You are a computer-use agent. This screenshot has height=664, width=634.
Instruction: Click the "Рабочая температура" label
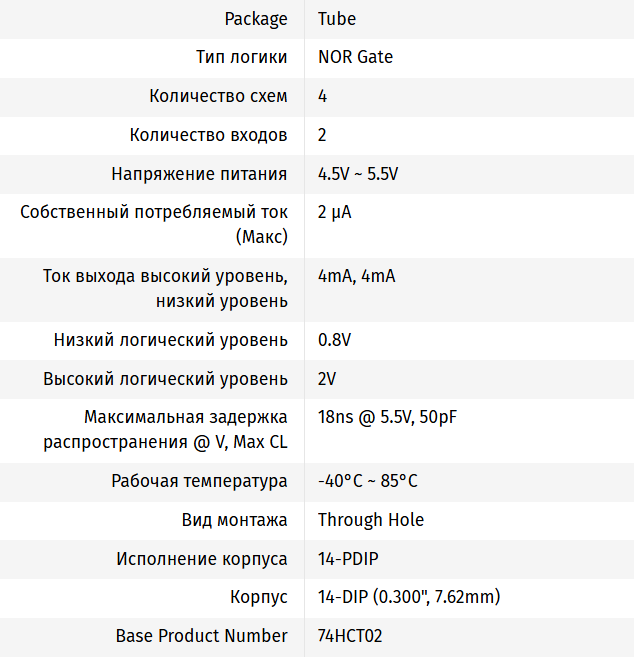(x=200, y=482)
